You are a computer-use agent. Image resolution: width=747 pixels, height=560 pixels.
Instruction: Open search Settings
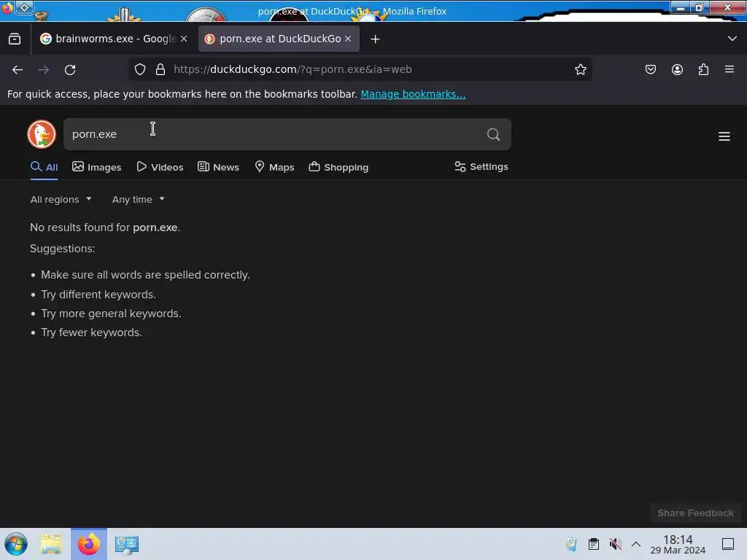[481, 167]
